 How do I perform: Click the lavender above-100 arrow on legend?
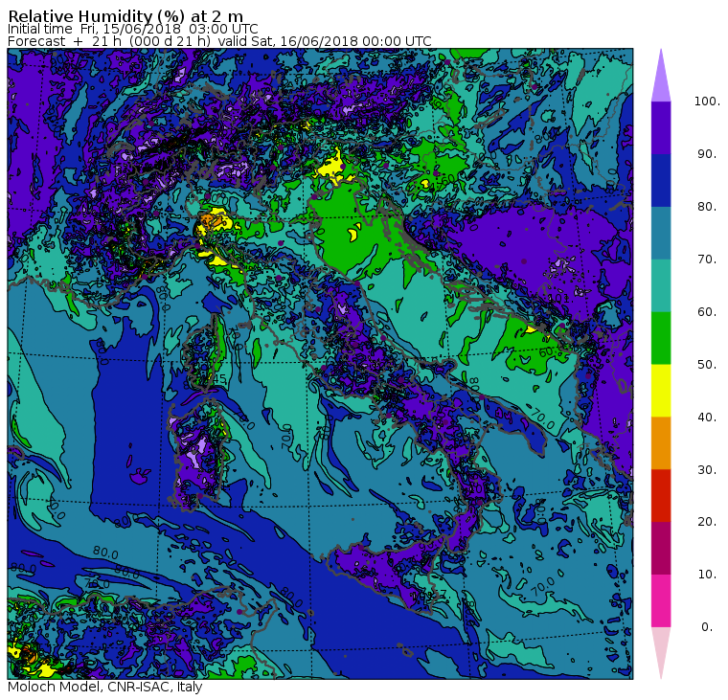tap(661, 79)
